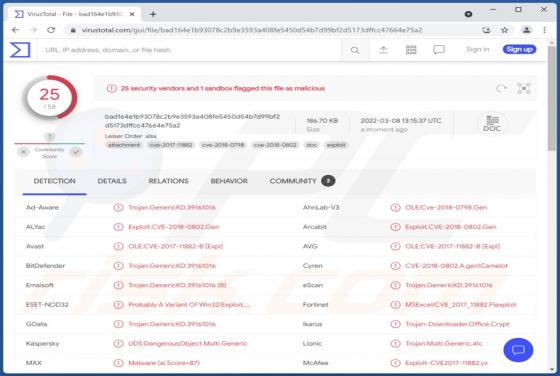Switch to the COMMUNITY tab
This screenshot has height=376, width=560.
(x=302, y=181)
